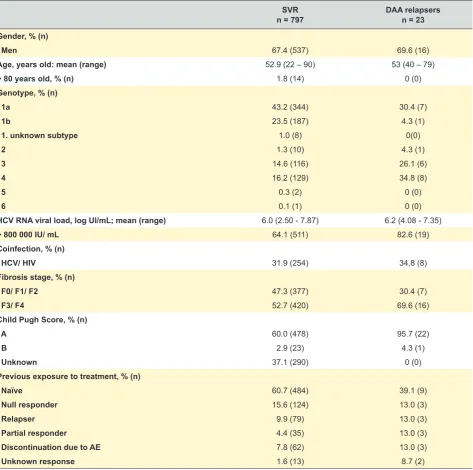The image size is (473, 470).
Task: Click the value 82.6 (19)
Action: coord(413,235)
